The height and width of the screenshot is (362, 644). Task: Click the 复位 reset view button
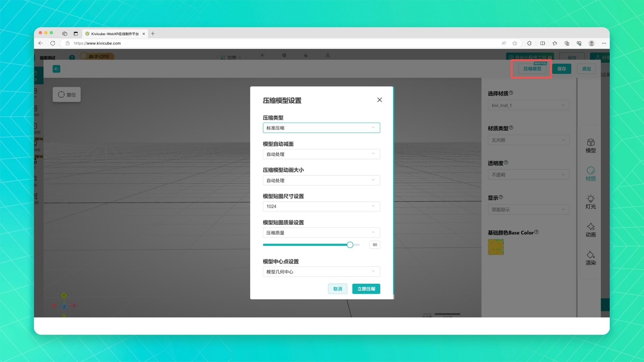coord(67,95)
